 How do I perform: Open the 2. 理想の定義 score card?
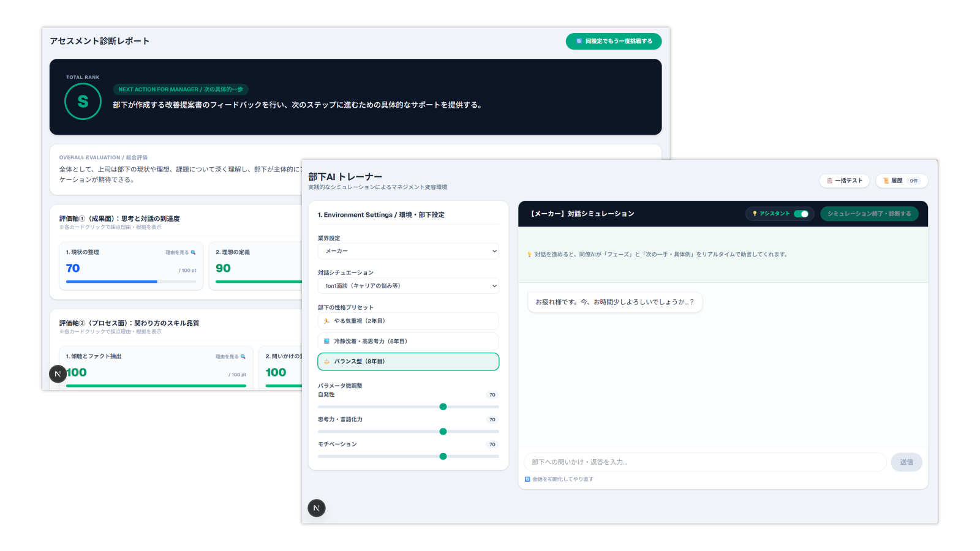[x=255, y=266]
